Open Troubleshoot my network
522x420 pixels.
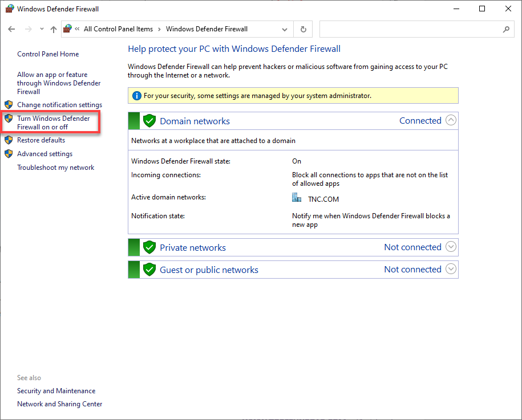[x=55, y=168]
